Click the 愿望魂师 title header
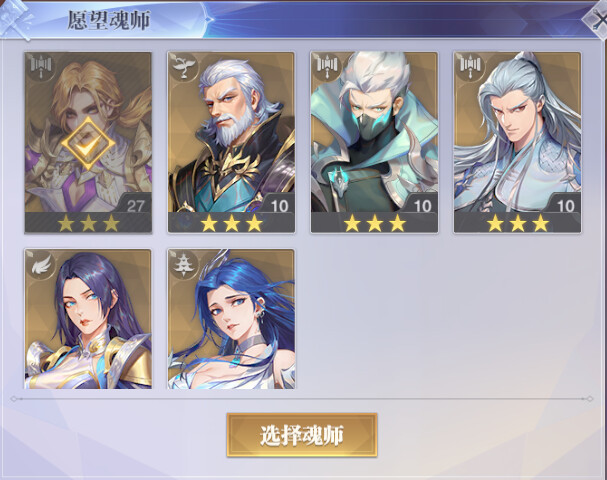607x480 pixels. [108, 20]
